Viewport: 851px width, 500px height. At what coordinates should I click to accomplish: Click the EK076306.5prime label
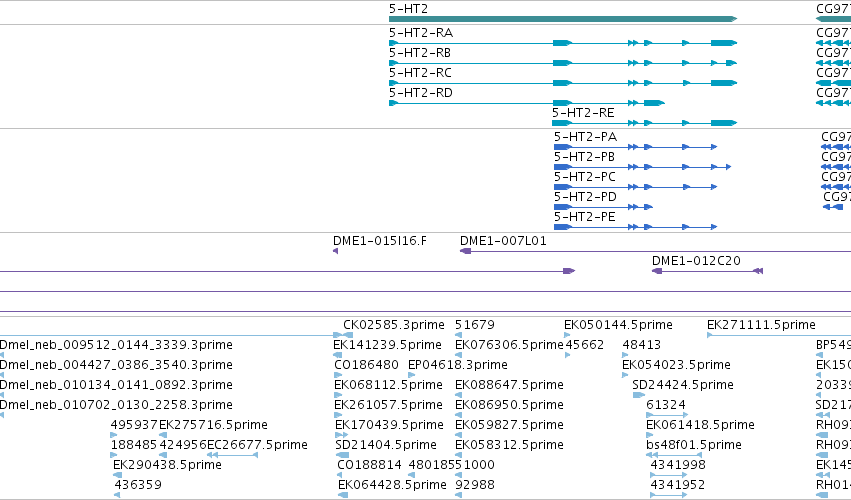tap(509, 345)
